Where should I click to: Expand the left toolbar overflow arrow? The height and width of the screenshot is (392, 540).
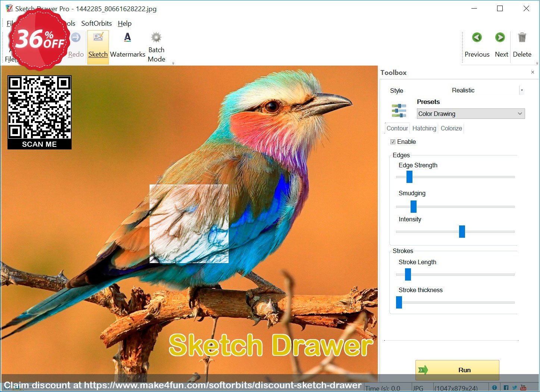pyautogui.click(x=173, y=63)
